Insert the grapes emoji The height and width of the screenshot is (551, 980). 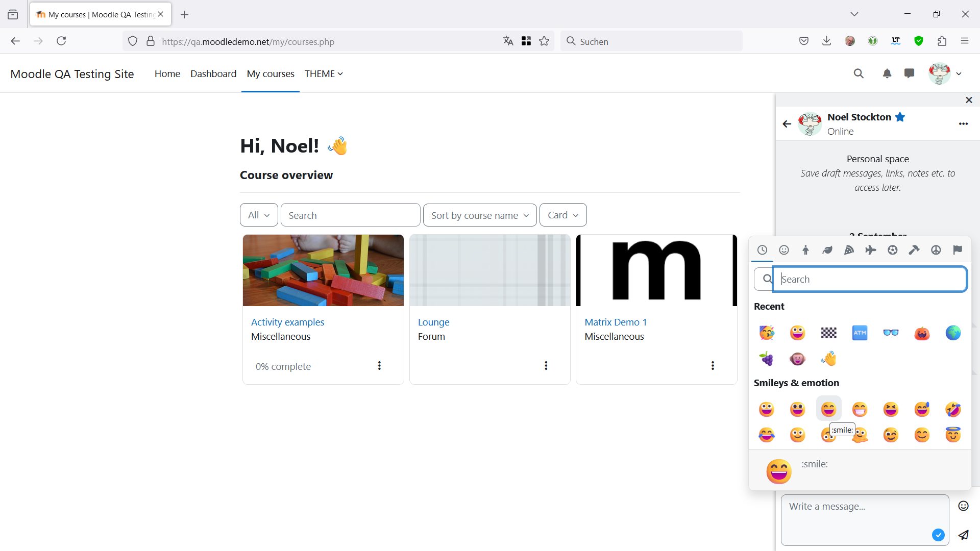coord(767,359)
